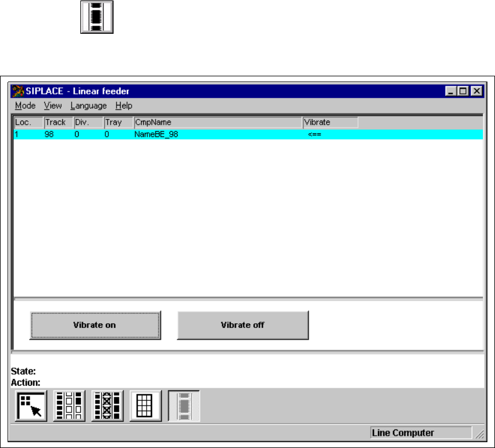Click the large linear feeder icon above window
Viewport: 495px width, 448px height.
[x=97, y=17]
